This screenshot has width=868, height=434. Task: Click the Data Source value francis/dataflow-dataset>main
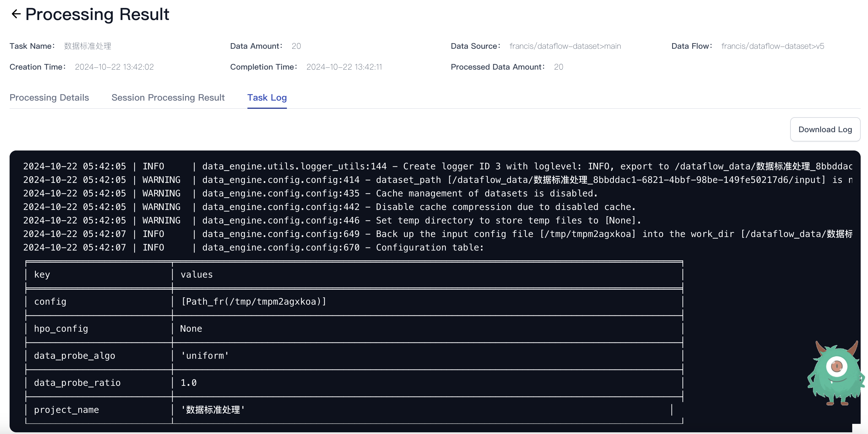(x=565, y=46)
